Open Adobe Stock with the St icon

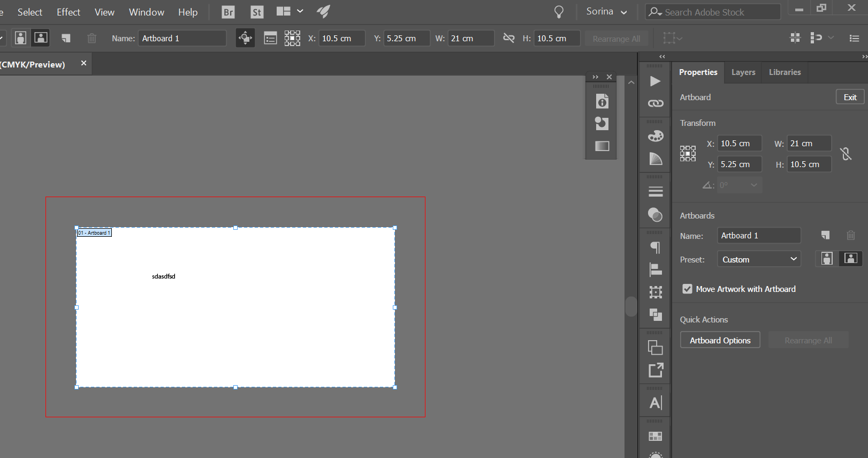257,12
